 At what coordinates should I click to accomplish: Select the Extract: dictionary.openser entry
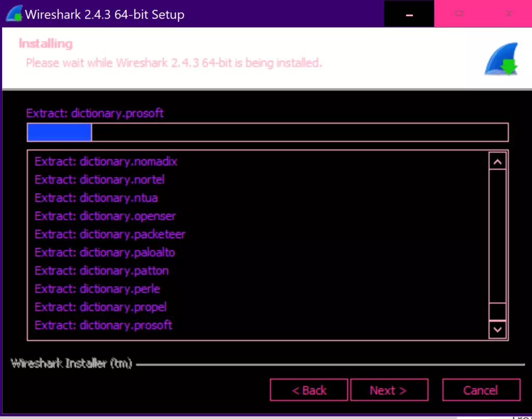[x=105, y=216]
